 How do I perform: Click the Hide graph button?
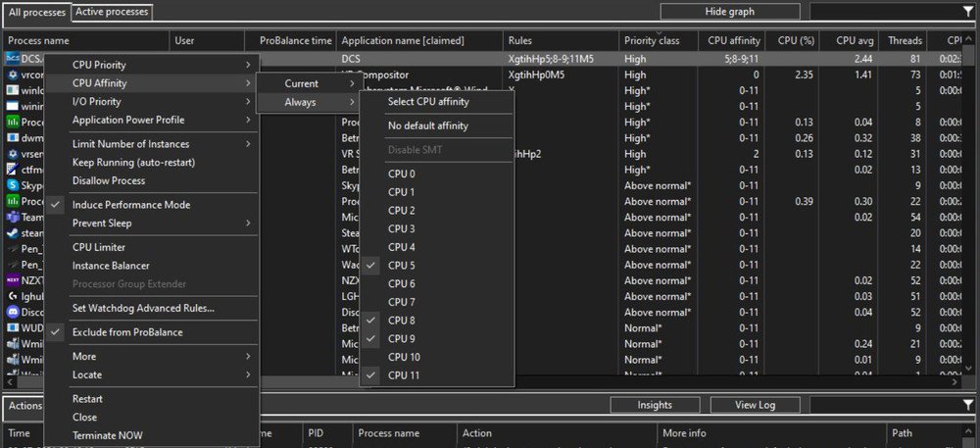[730, 11]
